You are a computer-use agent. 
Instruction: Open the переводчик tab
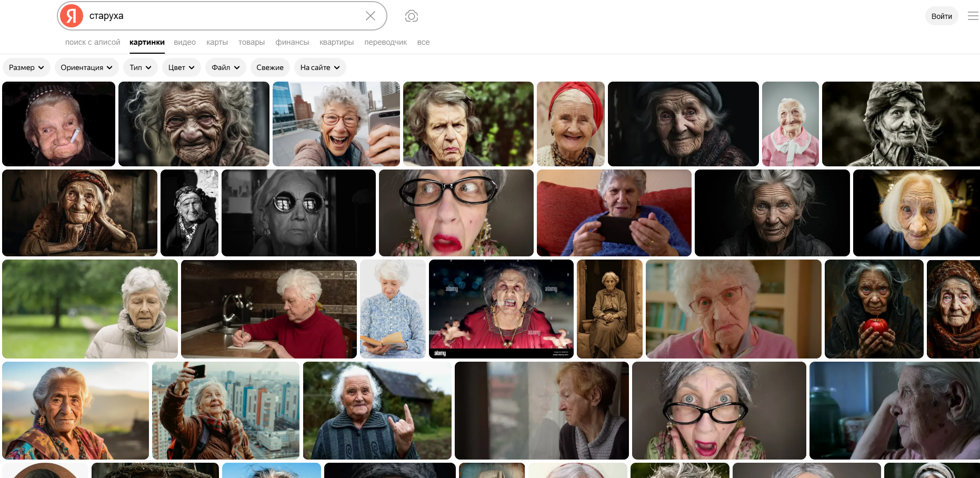point(385,42)
